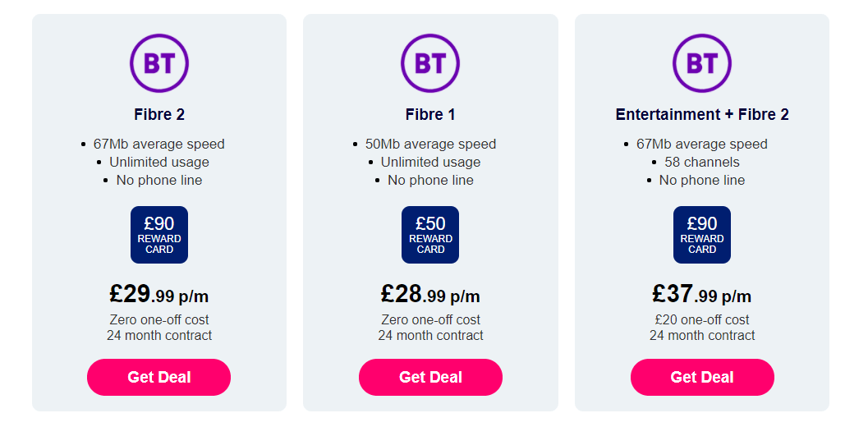Get Deal for Fibre 2 plan
The width and height of the screenshot is (868, 436).
(x=158, y=378)
